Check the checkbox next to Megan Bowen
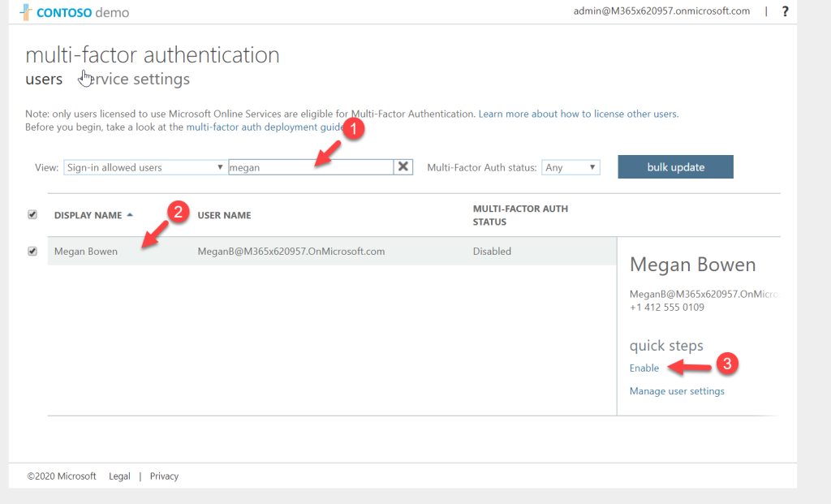This screenshot has height=504, width=831. coord(32,251)
